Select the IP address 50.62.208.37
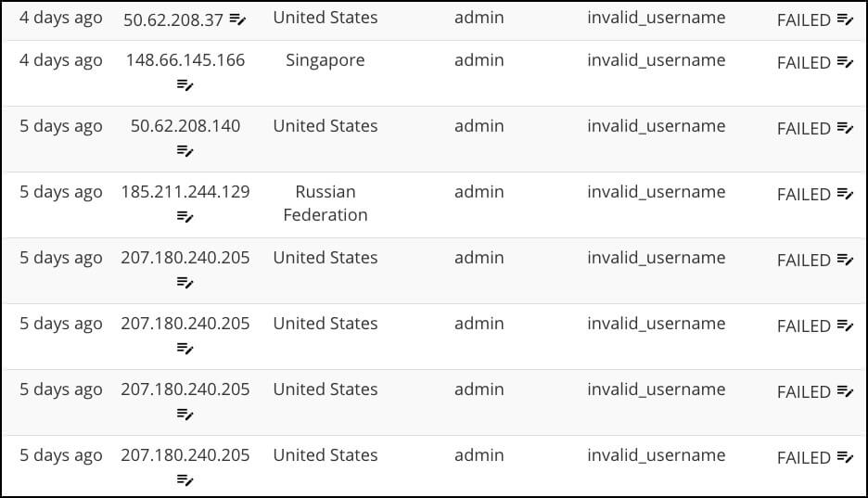The image size is (868, 498). [x=174, y=19]
